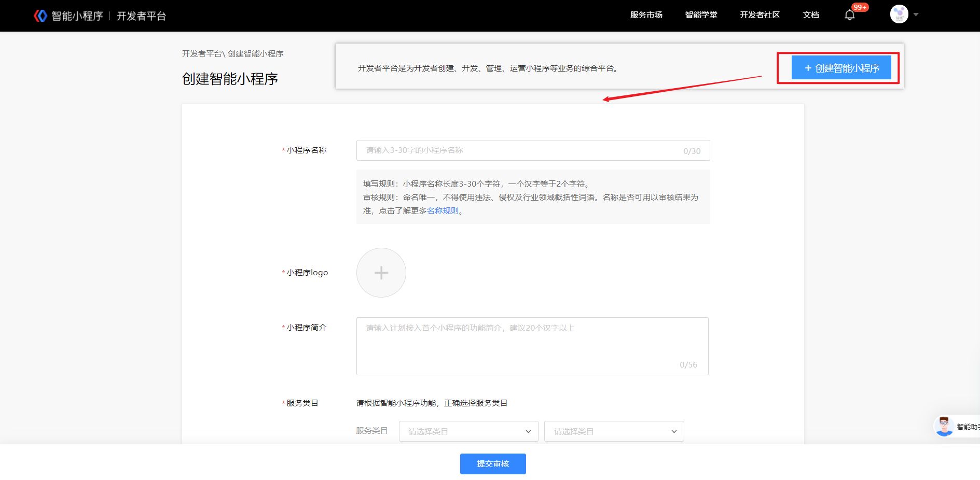Click the 0/30 character counter
Image resolution: width=980 pixels, height=480 pixels.
point(692,151)
